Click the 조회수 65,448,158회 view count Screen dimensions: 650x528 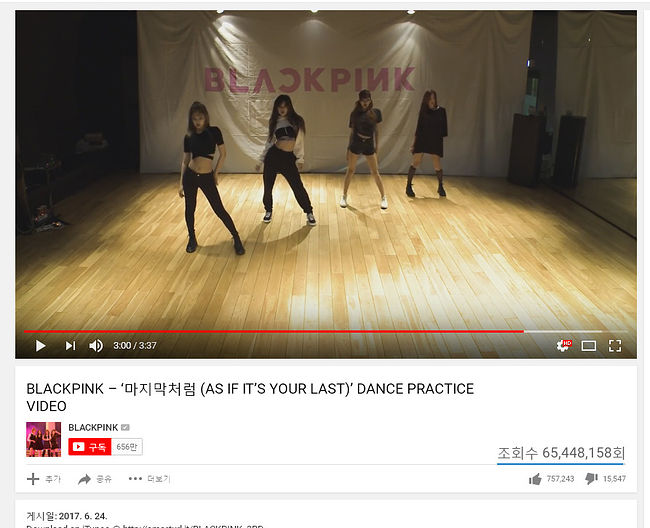tap(561, 453)
